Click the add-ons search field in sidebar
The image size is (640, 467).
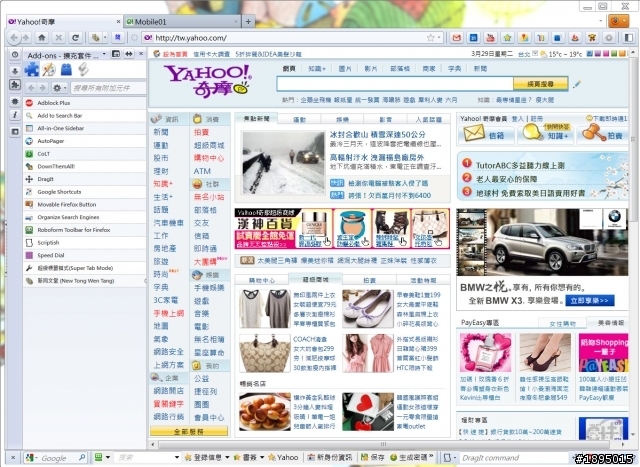coord(108,88)
